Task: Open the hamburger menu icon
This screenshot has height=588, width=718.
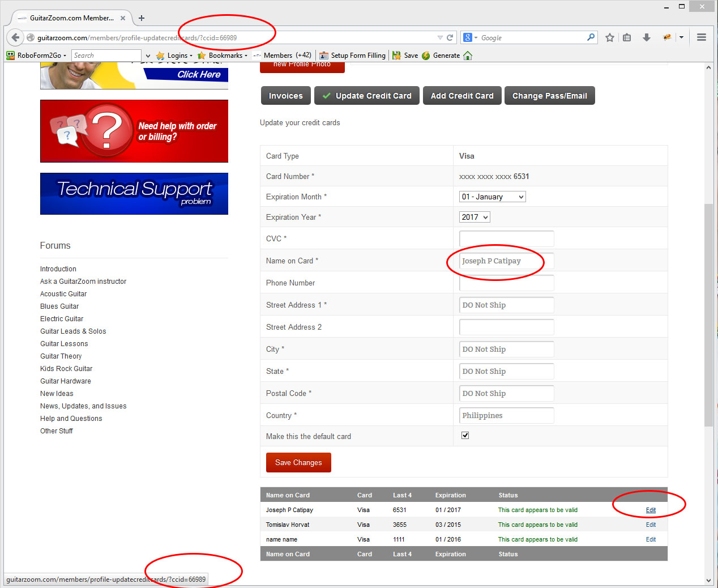Action: coord(702,37)
